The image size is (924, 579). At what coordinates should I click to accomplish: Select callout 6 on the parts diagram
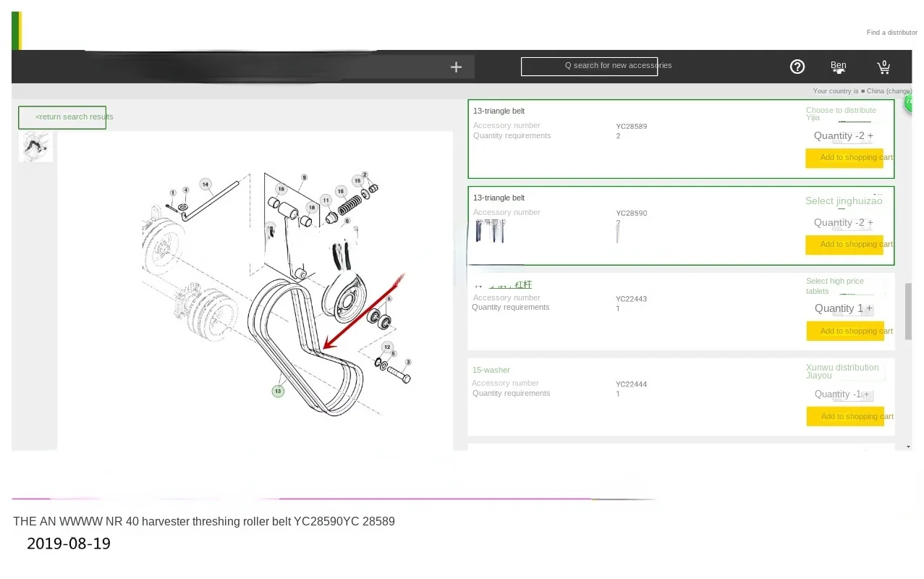pyautogui.click(x=347, y=221)
